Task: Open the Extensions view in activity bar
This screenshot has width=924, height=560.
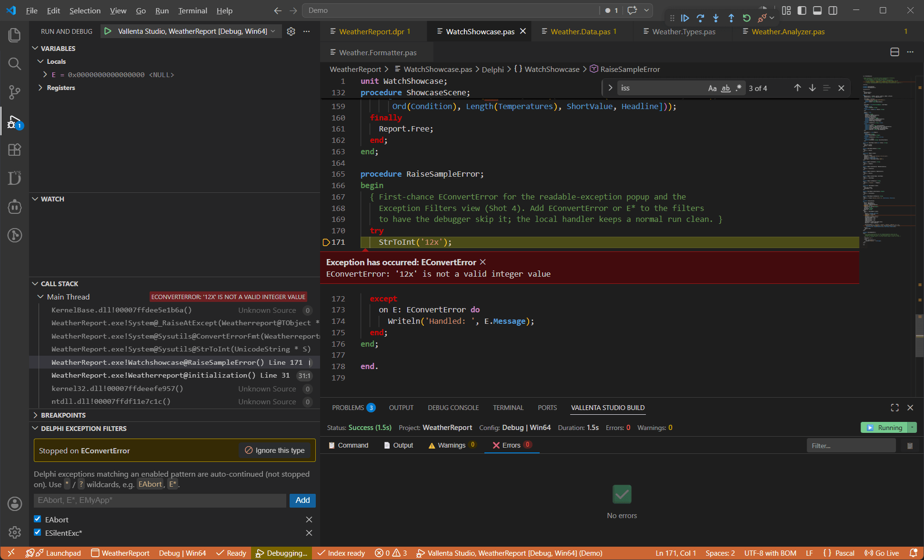Action: [15, 150]
